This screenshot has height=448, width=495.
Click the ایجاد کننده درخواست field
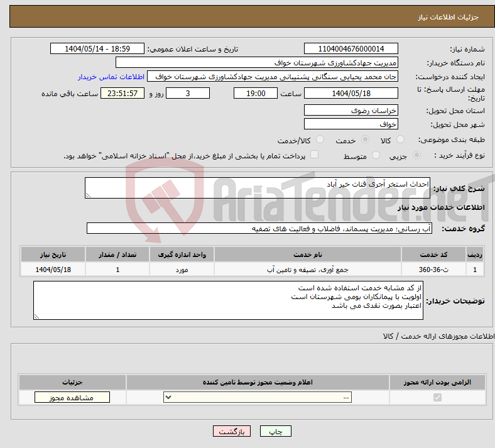tap(273, 77)
